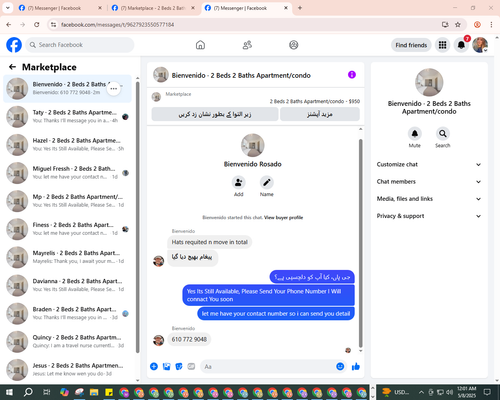Viewport: 500px width, 400px height.
Task: Open View buyer profile link
Action: click(283, 218)
